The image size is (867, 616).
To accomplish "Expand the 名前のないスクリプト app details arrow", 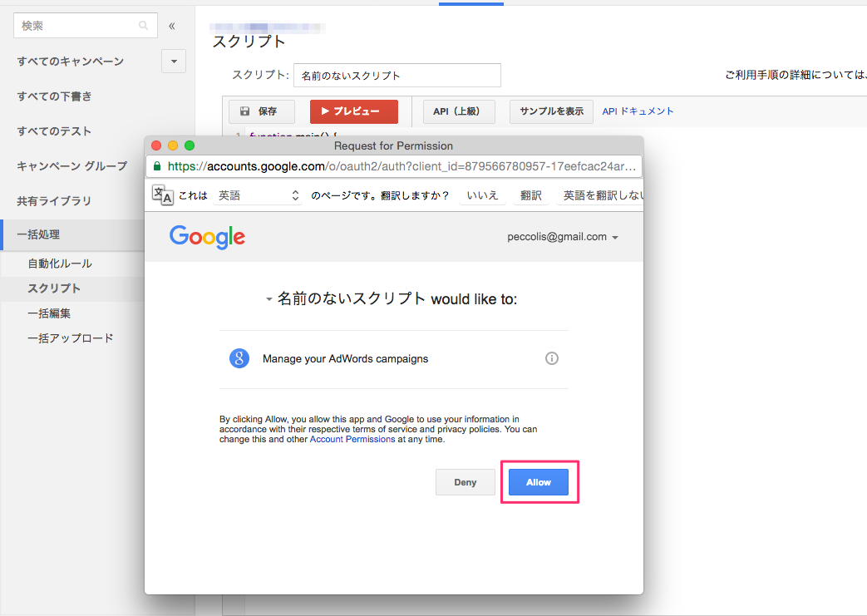I will pos(268,299).
